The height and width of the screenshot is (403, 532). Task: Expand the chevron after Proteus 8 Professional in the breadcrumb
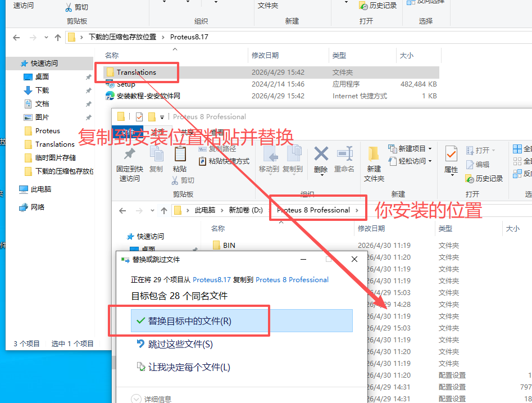[357, 210]
